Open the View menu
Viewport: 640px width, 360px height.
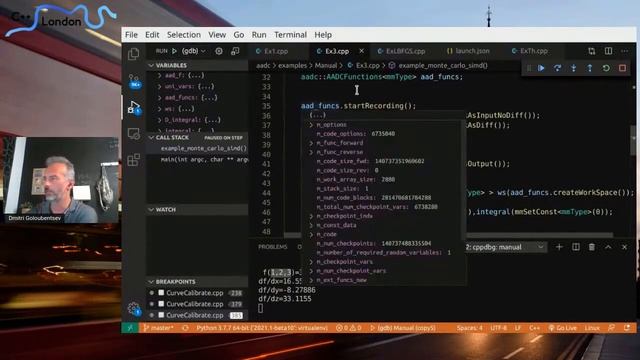click(x=217, y=35)
